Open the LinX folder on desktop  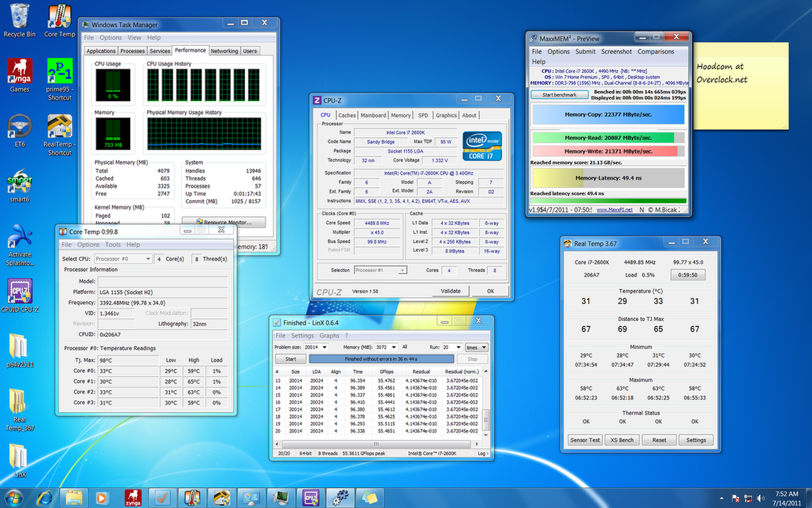tap(20, 461)
